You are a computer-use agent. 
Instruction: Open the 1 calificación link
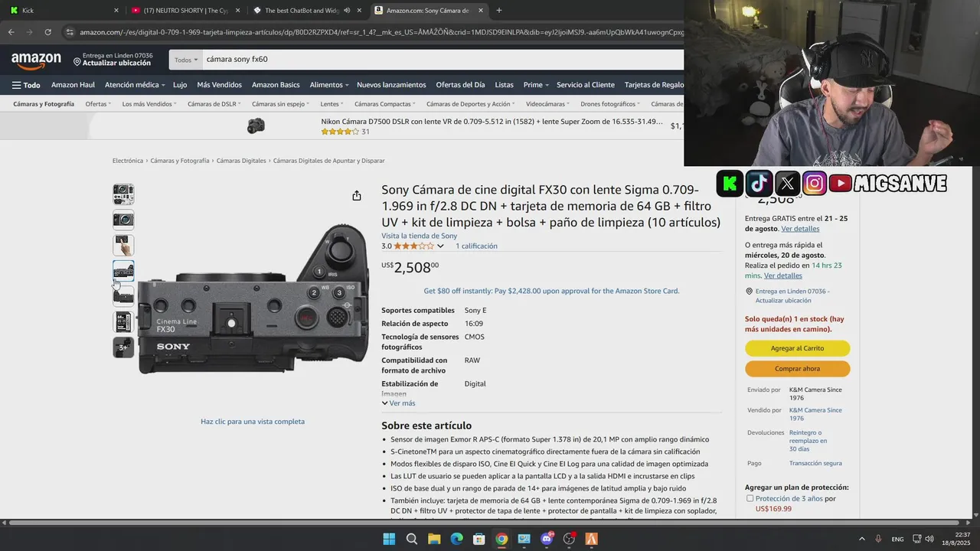point(476,246)
